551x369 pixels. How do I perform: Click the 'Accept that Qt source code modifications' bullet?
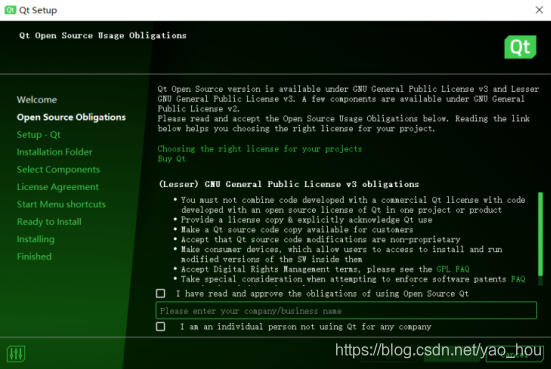pos(320,239)
